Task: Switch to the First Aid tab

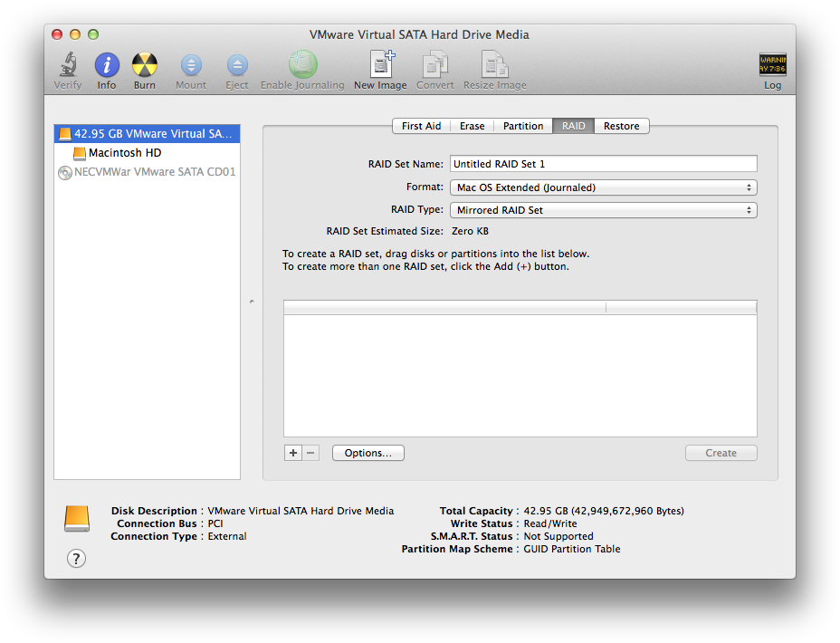Action: (421, 126)
